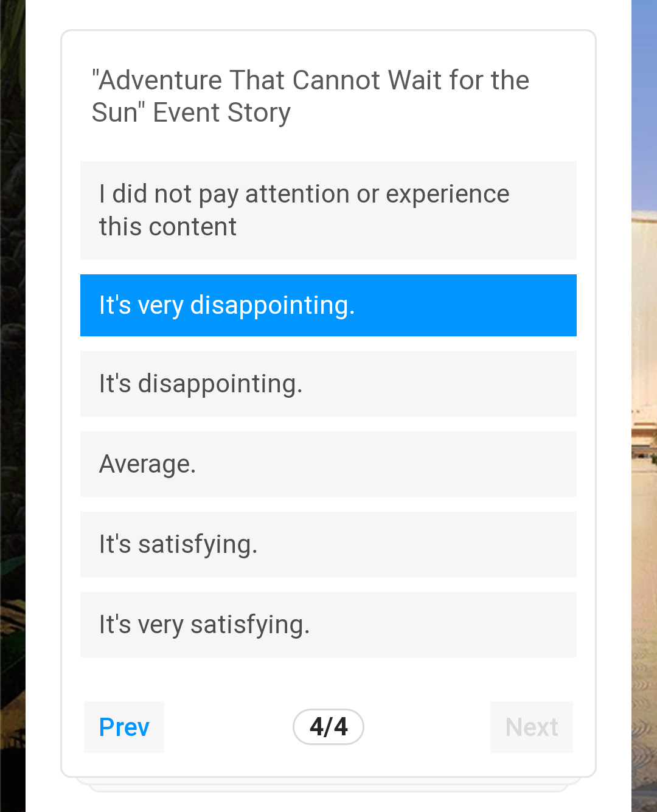Go back with the Prev button
Viewport: 657px width, 812px height.
tap(124, 727)
